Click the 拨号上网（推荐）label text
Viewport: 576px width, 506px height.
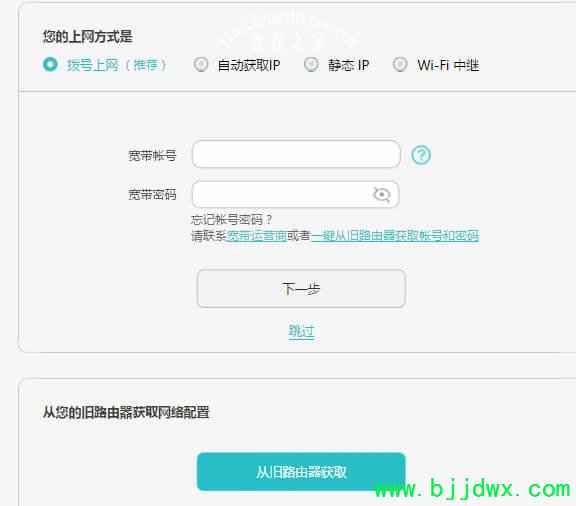click(x=117, y=65)
